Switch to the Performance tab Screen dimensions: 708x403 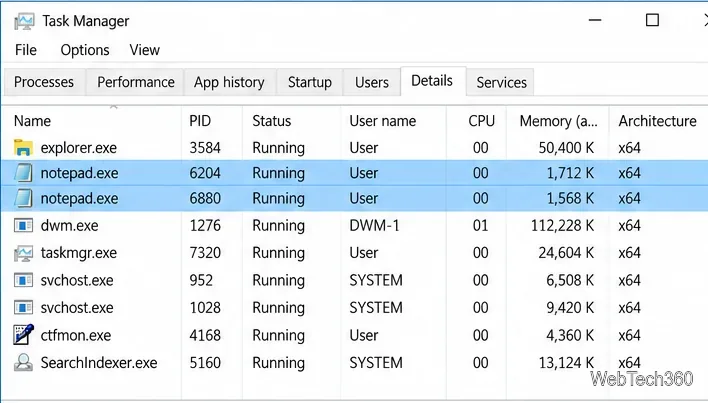[135, 82]
